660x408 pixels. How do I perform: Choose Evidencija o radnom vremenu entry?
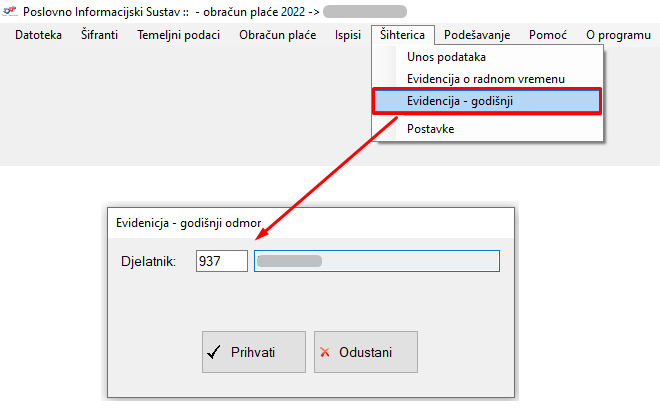[485, 79]
